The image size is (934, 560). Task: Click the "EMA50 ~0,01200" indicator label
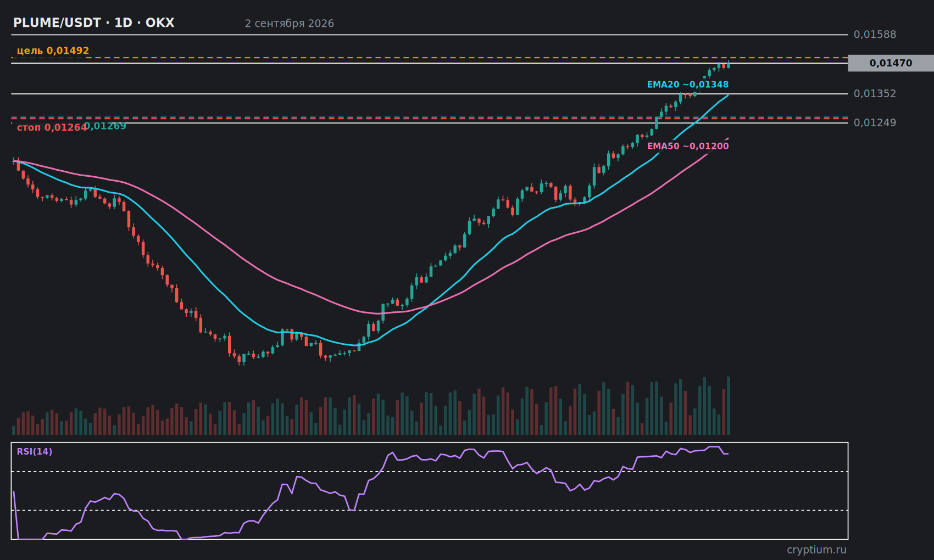click(x=688, y=146)
